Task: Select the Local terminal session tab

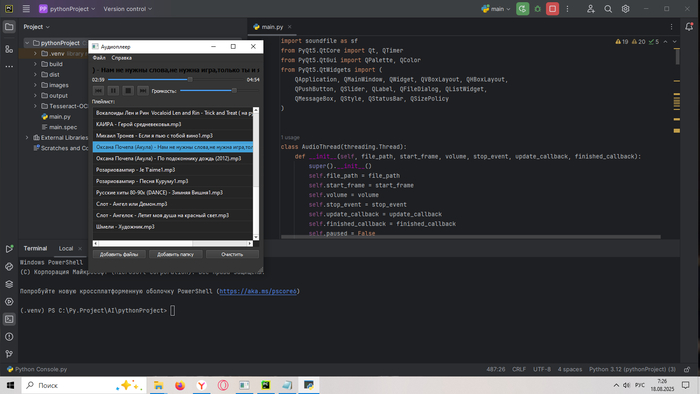Action: tap(66, 249)
